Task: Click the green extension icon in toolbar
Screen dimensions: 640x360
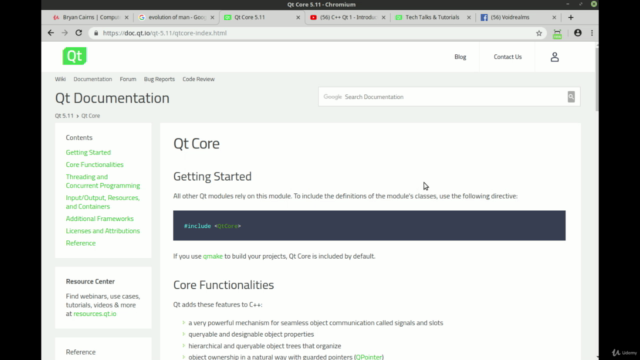Action: [557, 34]
